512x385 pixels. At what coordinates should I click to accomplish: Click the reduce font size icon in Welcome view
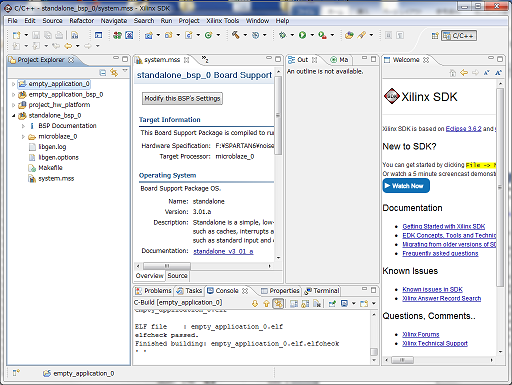point(487,73)
